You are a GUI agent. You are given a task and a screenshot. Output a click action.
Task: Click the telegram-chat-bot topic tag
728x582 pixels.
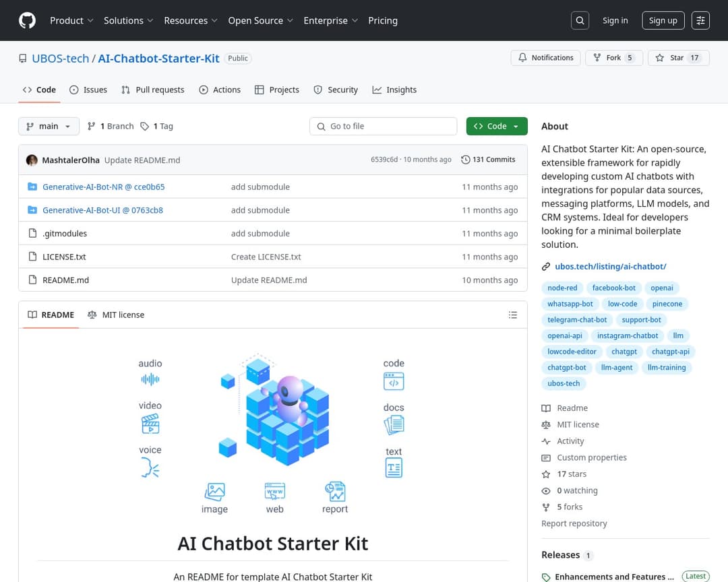[577, 320]
